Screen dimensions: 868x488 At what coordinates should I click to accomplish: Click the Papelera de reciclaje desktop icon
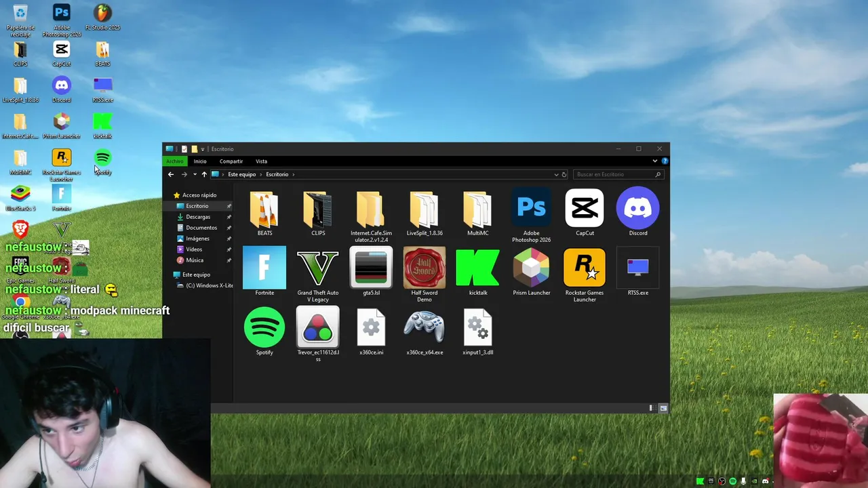[x=20, y=20]
